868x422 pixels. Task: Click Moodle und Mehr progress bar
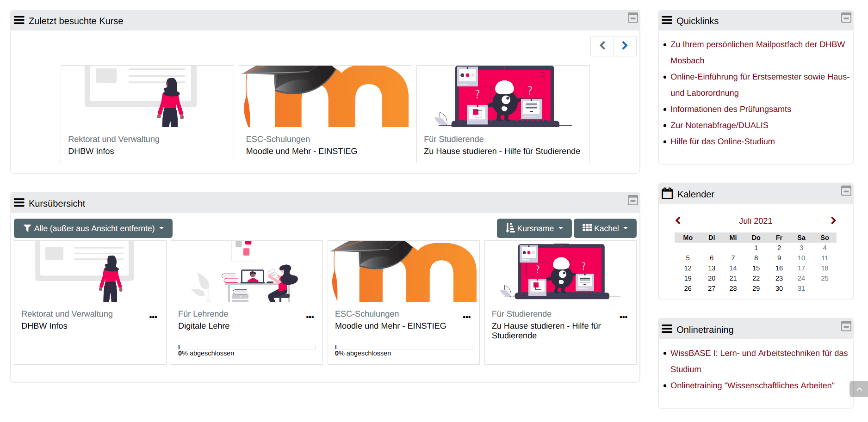(x=403, y=347)
